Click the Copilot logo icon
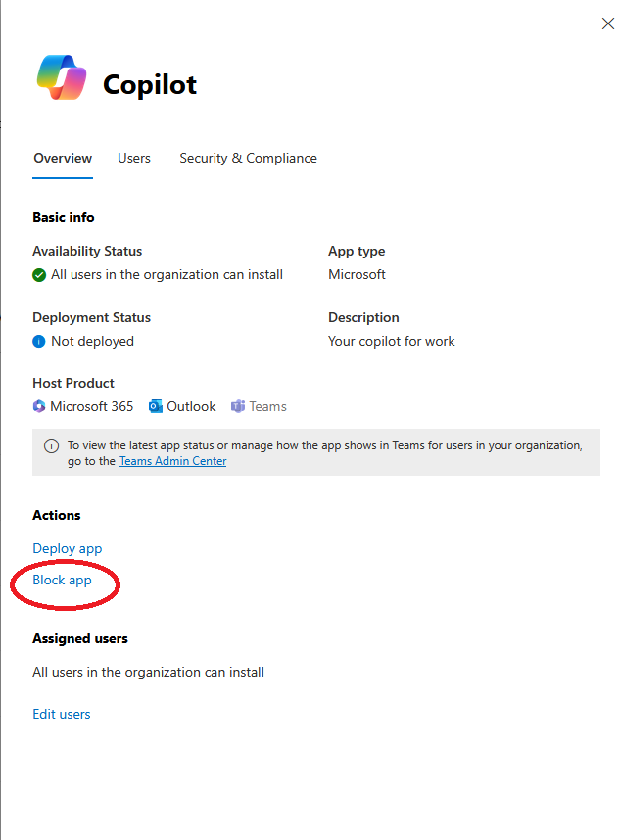Viewport: 620px width, 840px height. [62, 77]
